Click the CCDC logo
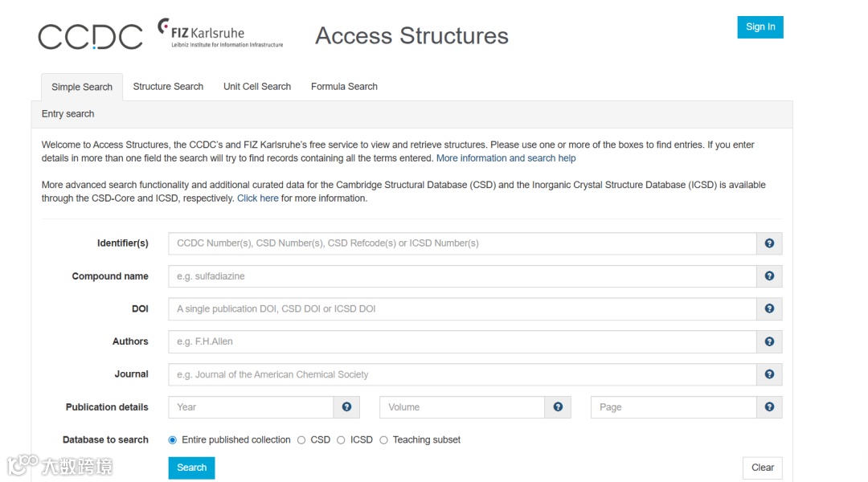The width and height of the screenshot is (868, 482). (90, 36)
